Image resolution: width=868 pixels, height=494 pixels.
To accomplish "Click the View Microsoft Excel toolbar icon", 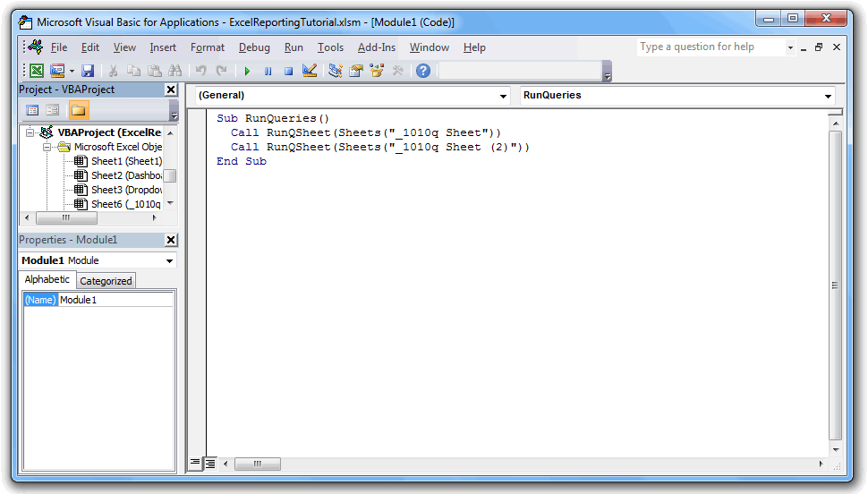I will [x=37, y=71].
